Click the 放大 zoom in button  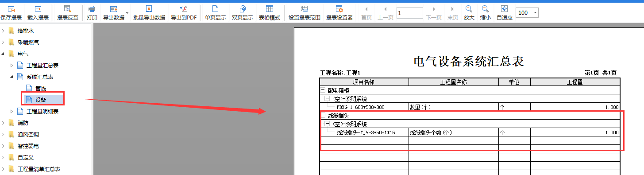(469, 13)
